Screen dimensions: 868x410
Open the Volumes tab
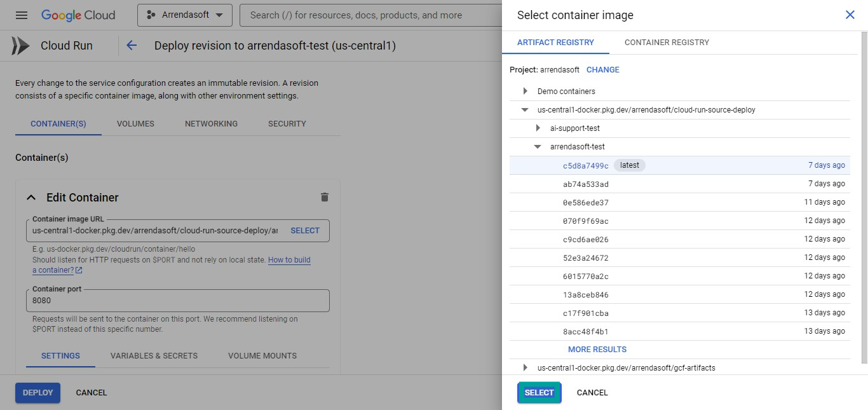(135, 124)
